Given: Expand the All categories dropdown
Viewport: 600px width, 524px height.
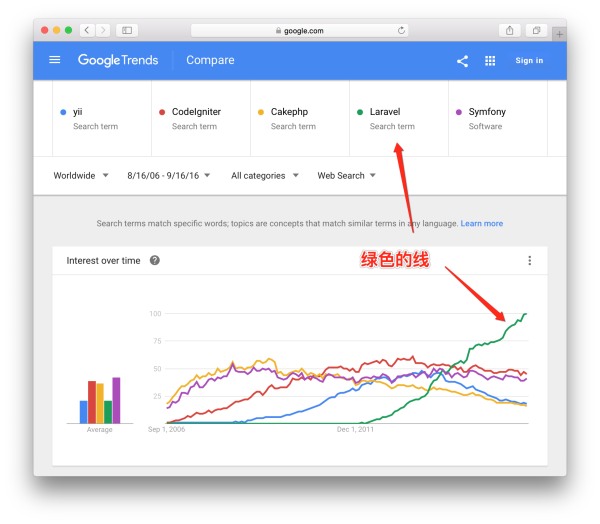Looking at the screenshot, I should [264, 176].
